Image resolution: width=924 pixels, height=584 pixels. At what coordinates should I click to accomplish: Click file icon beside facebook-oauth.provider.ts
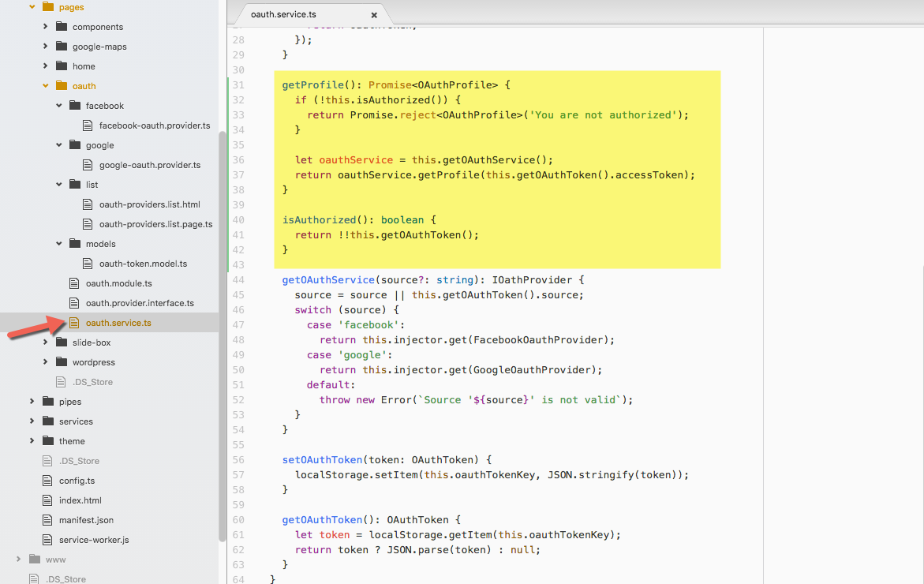click(x=88, y=125)
